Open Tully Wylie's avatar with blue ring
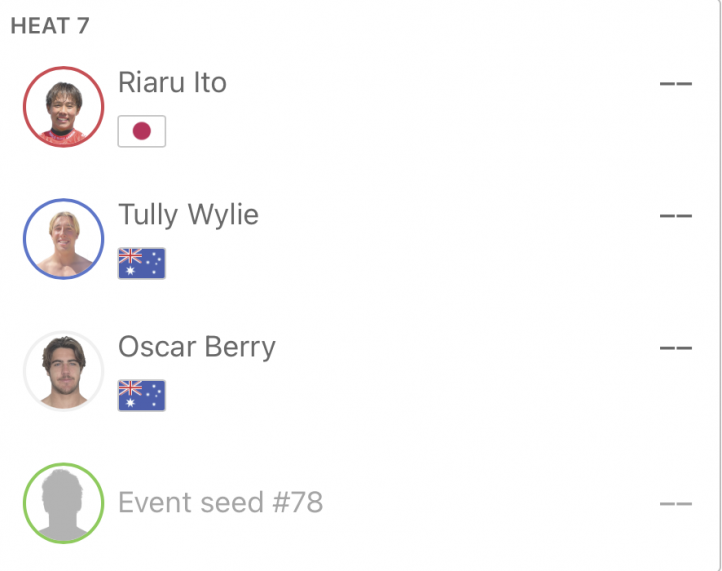Screen dimensions: 722x571 (64, 239)
